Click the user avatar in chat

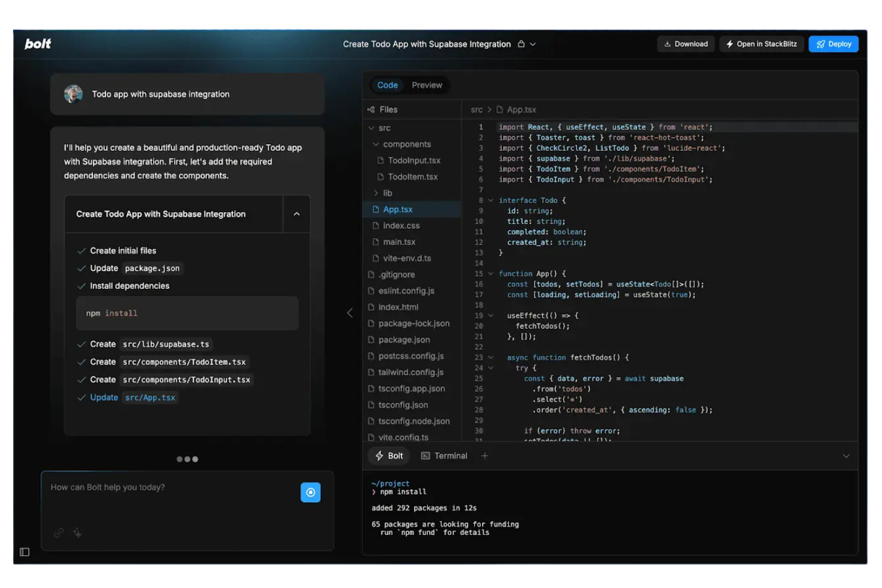73,94
